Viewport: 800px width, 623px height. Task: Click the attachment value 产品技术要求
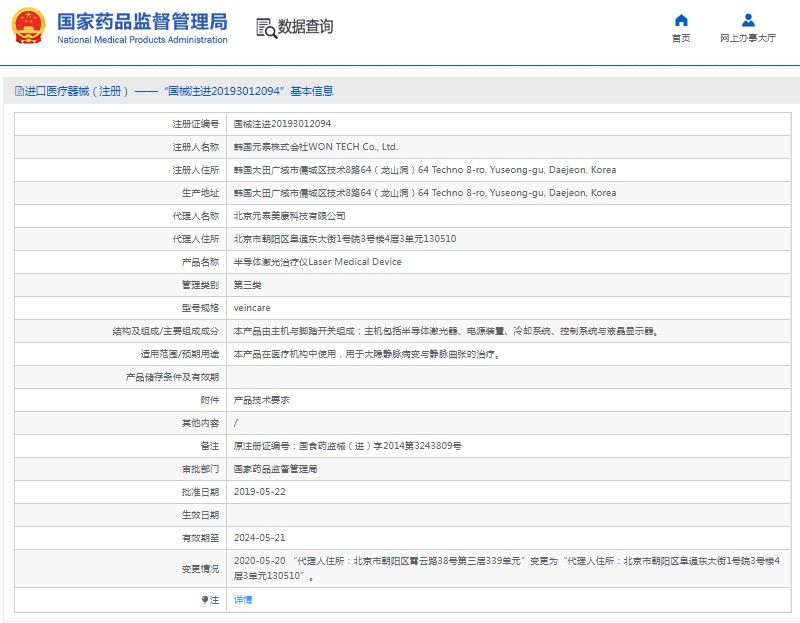pos(261,400)
